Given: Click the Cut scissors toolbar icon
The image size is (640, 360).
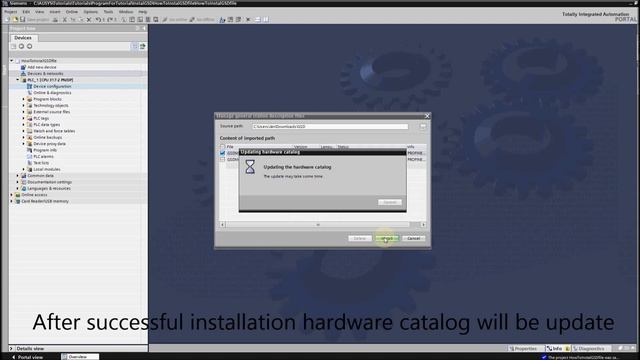Looking at the screenshot, I should [x=64, y=20].
